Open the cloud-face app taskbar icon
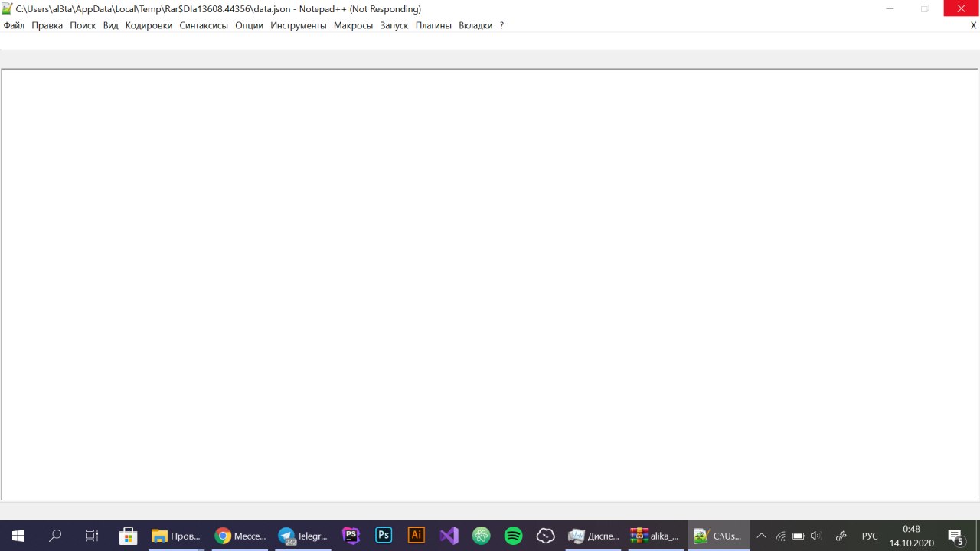 [x=545, y=536]
